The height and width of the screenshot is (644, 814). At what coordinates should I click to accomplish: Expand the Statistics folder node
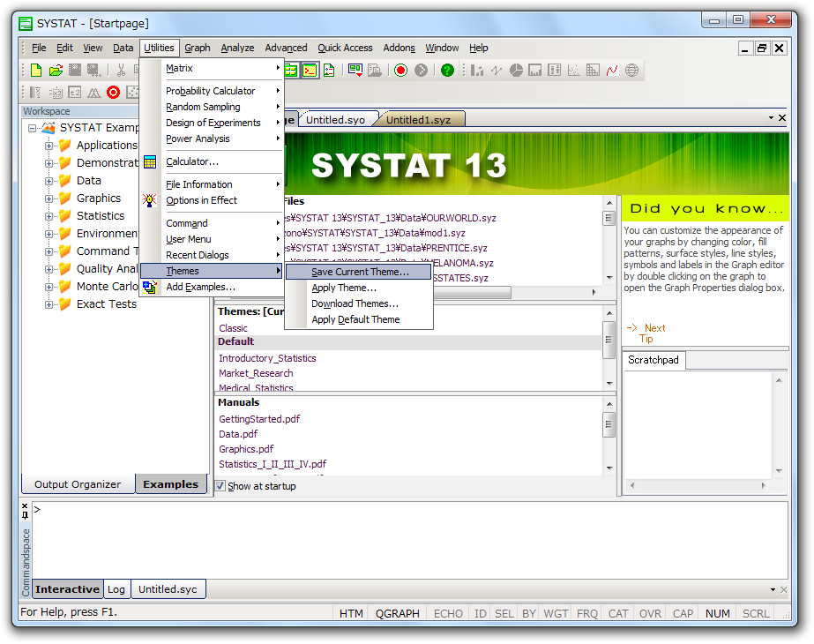[x=49, y=216]
